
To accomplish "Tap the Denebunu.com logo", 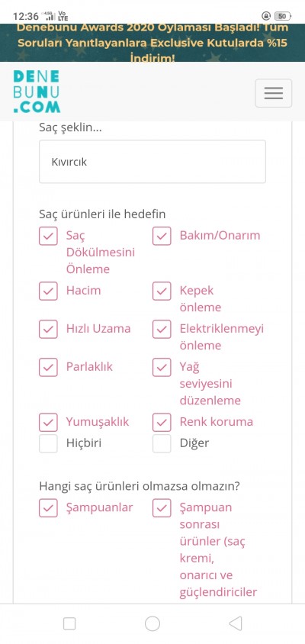I will point(37,92).
